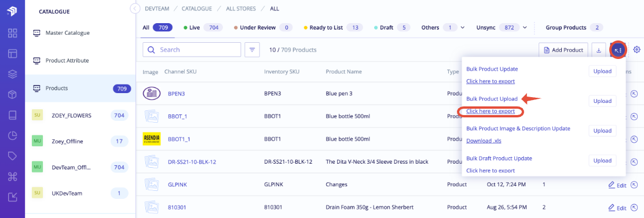
Task: Click the download icon next to Add Product
Action: [x=598, y=50]
